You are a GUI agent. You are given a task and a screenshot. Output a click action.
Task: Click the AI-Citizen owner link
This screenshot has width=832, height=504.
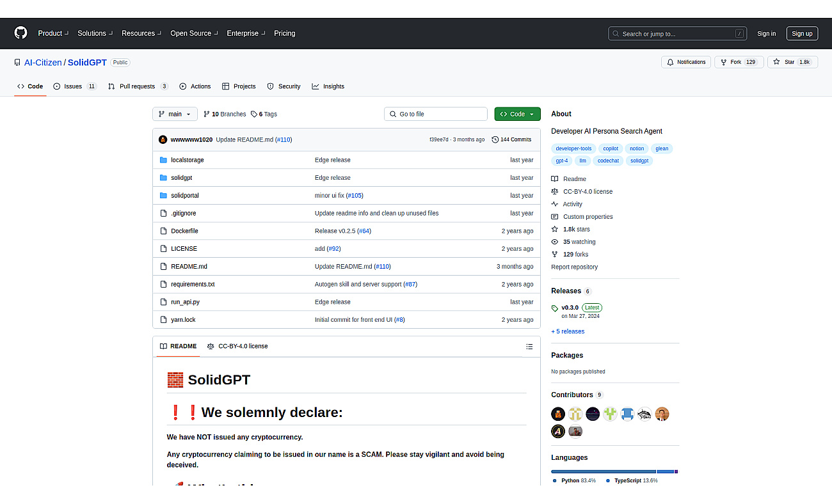[x=43, y=63]
